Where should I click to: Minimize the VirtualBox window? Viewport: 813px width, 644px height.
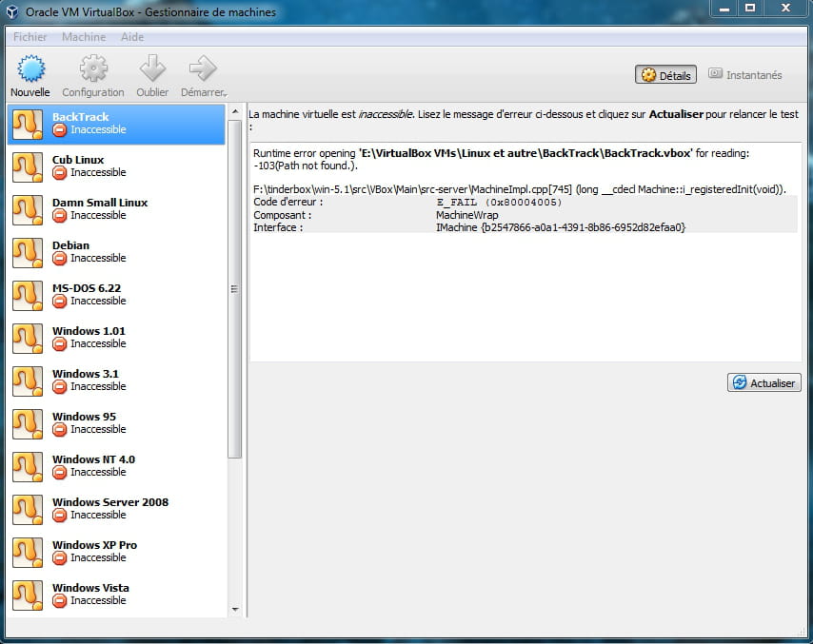pos(724,9)
